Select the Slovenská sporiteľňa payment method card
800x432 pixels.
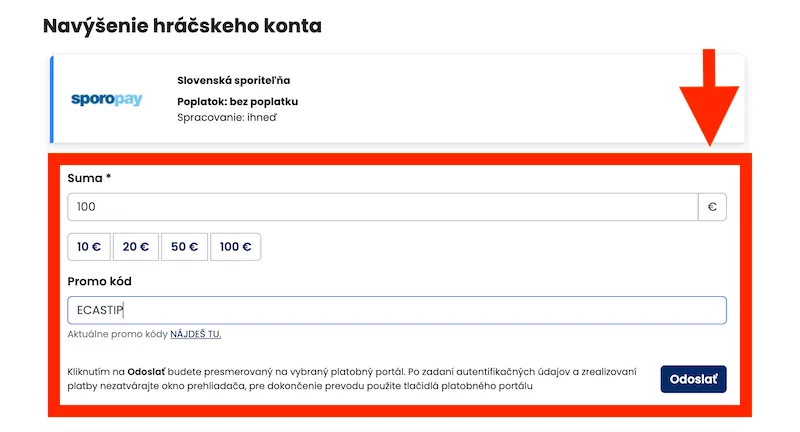(x=397, y=99)
